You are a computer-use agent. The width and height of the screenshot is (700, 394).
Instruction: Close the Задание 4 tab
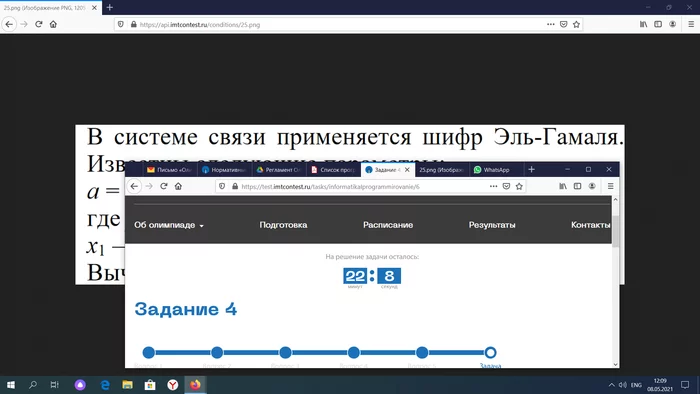(407, 170)
